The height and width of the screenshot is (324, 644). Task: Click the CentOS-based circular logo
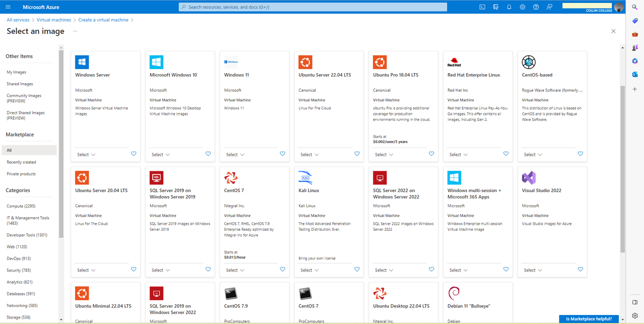point(529,62)
